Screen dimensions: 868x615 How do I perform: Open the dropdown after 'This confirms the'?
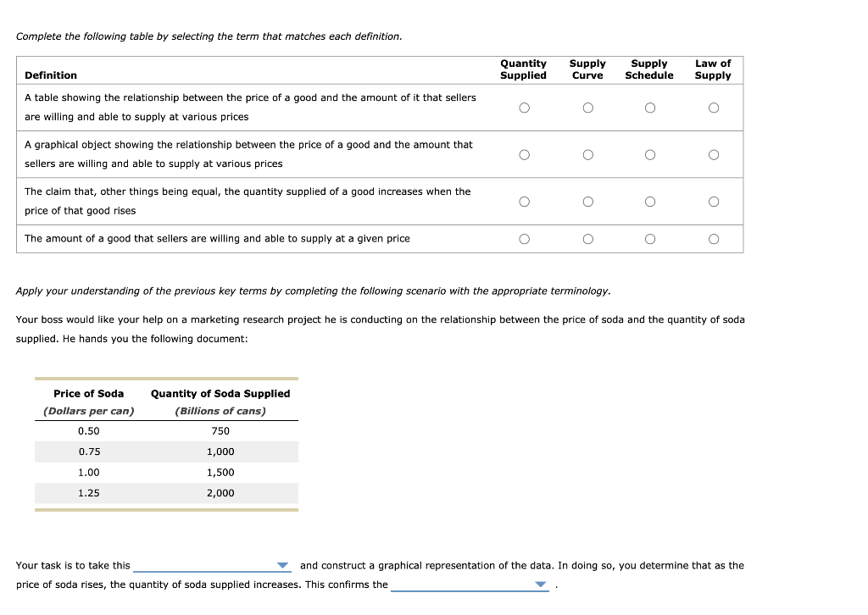[470, 585]
